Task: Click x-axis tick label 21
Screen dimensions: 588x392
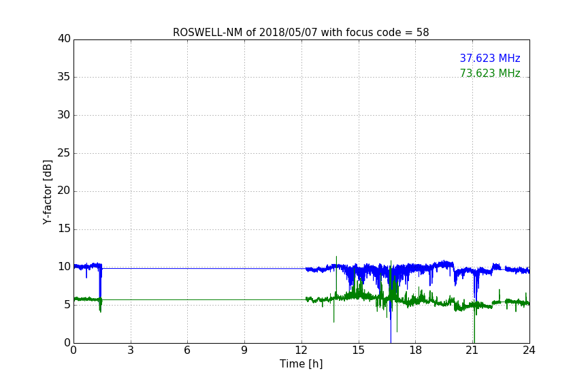Action: (x=472, y=350)
